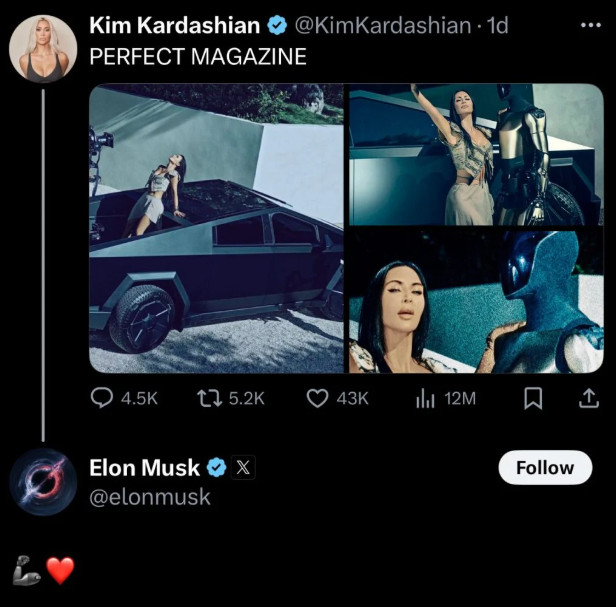Image resolution: width=616 pixels, height=607 pixels.
Task: Open top-right photo with the robot
Action: point(475,154)
